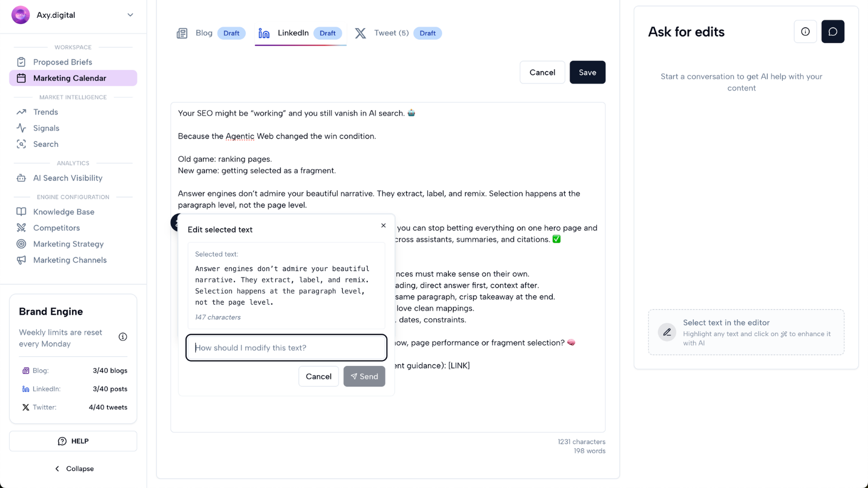Click the Axy.digital logo avatar
Viewport: 868px width, 488px height.
21,15
